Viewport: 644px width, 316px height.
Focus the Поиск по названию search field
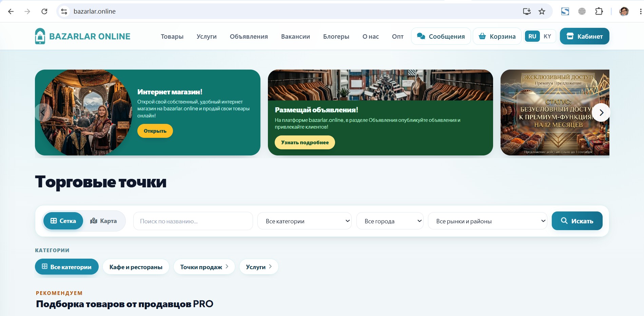(x=193, y=221)
